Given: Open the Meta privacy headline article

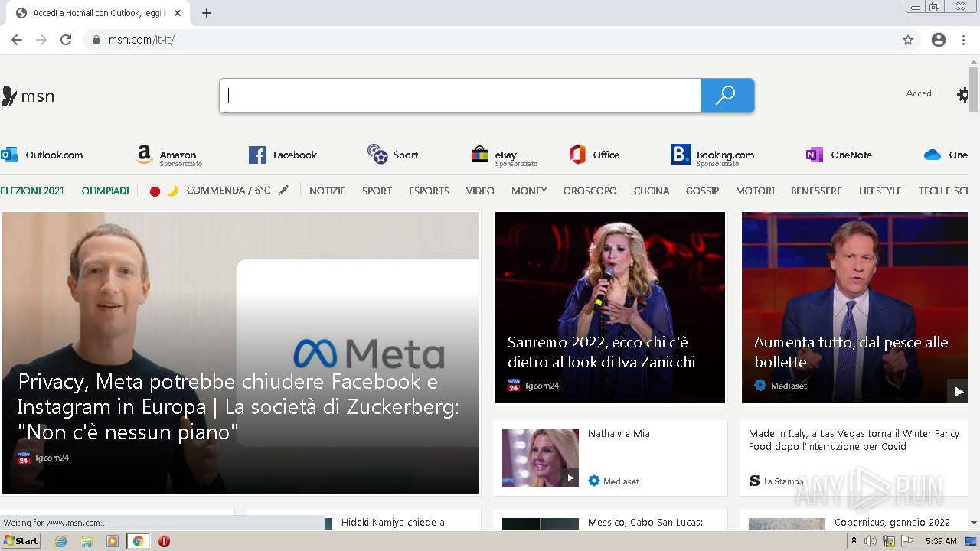Looking at the screenshot, I should coord(238,406).
